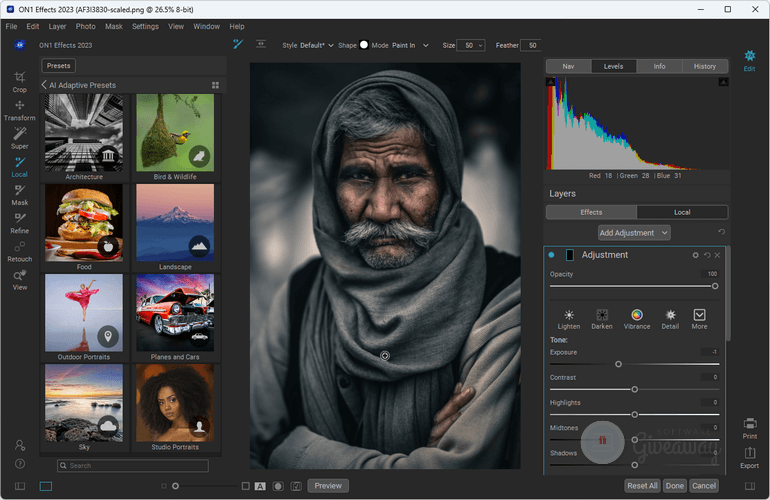Toggle the left panel visibility icon
Image resolution: width=770 pixels, height=500 pixels.
20,486
